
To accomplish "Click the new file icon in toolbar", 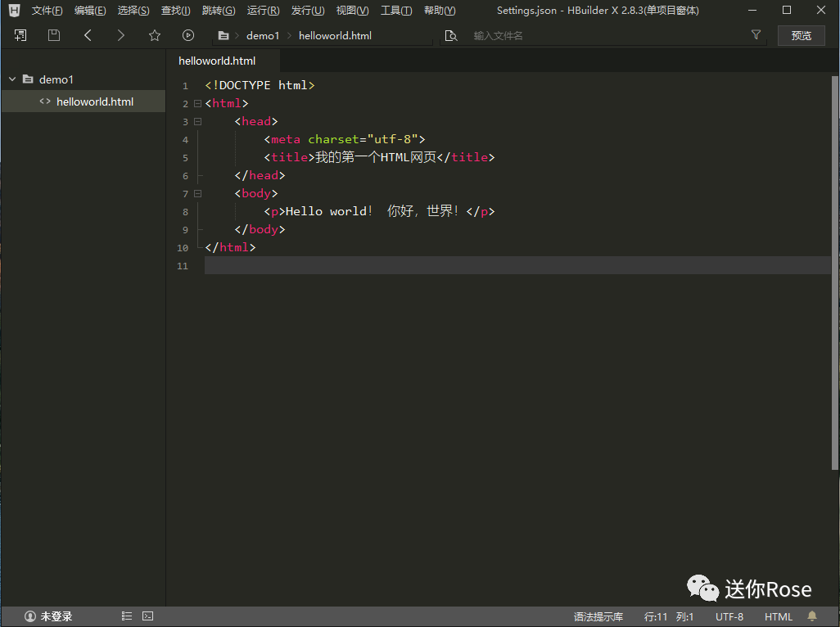I will click(20, 35).
